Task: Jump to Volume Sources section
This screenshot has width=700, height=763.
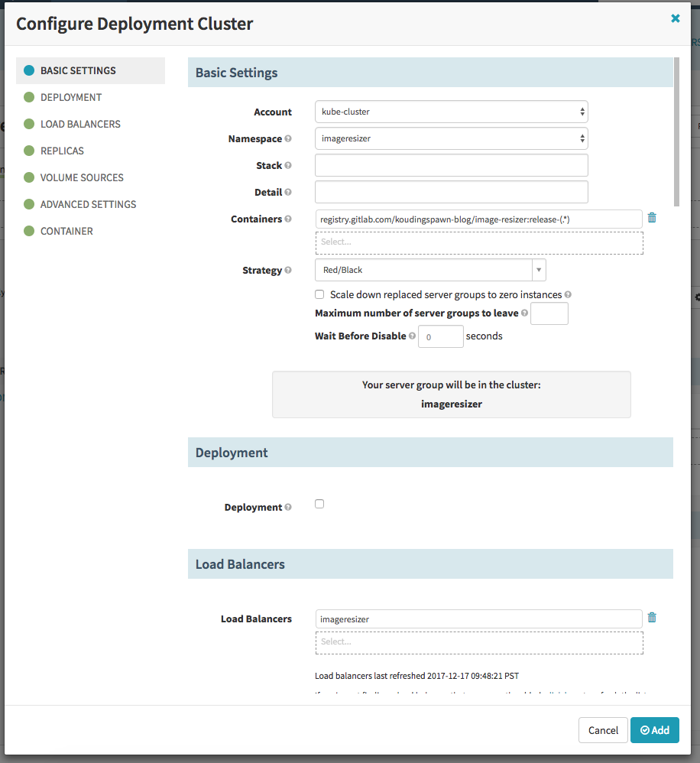Action: click(x=82, y=177)
